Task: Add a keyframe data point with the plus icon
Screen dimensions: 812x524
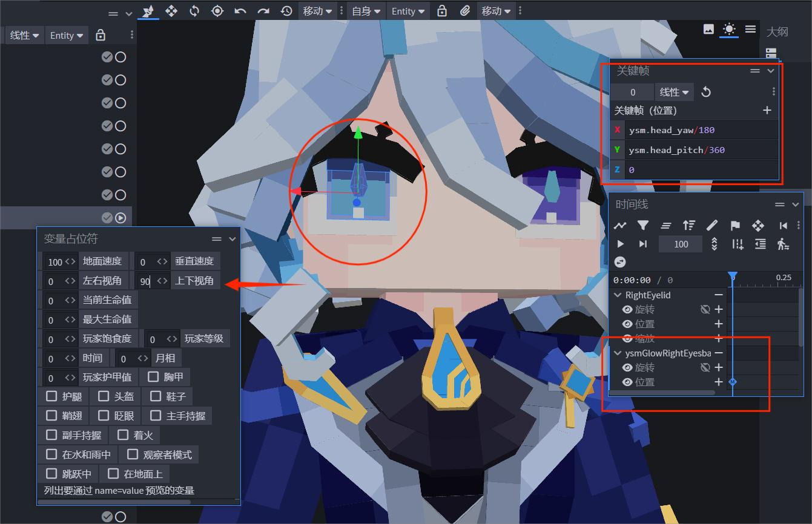Action: (767, 110)
